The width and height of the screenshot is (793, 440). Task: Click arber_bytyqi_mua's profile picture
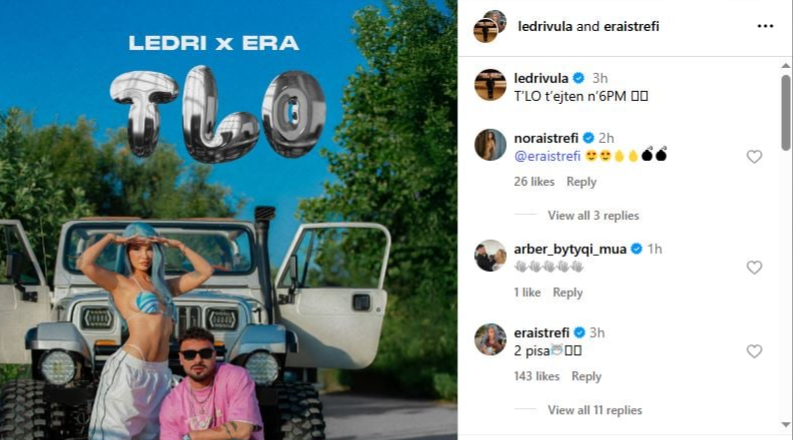(490, 256)
